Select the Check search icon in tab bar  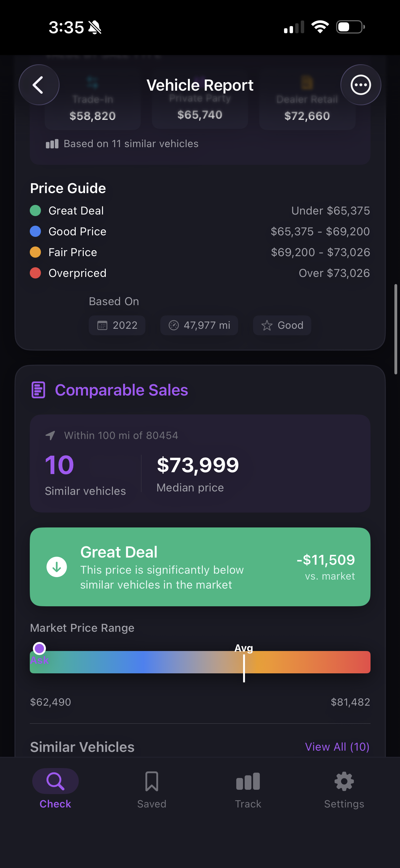[x=55, y=780]
